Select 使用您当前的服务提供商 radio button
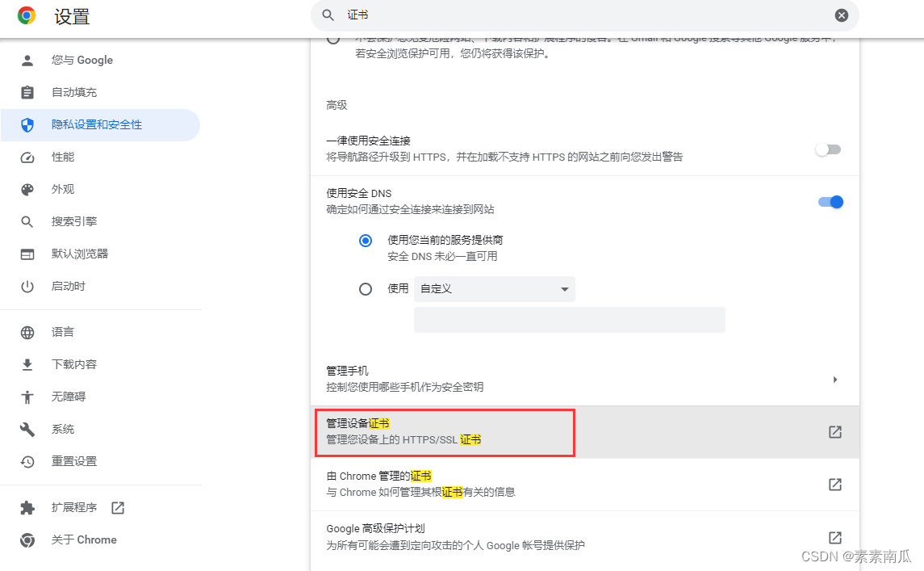Image resolution: width=924 pixels, height=571 pixels. click(x=366, y=241)
